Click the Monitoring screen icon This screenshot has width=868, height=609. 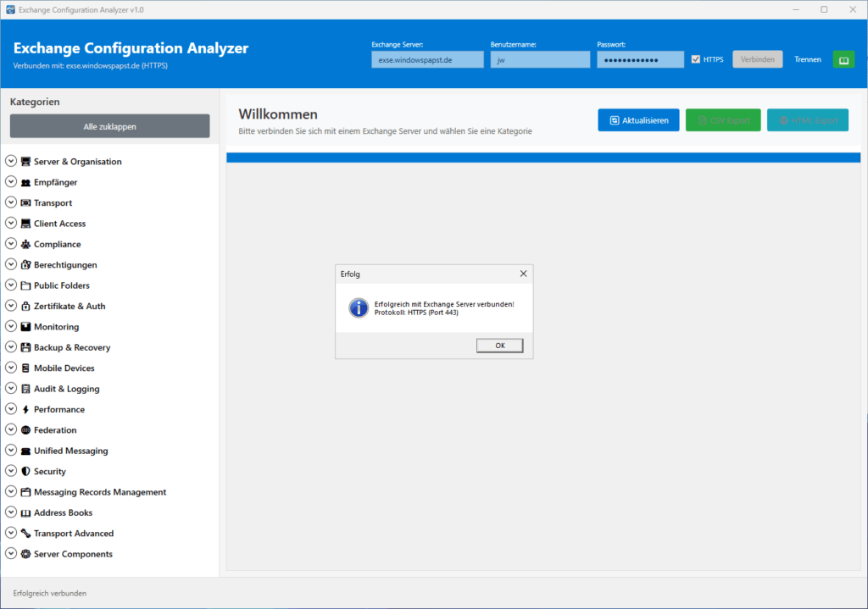click(24, 326)
